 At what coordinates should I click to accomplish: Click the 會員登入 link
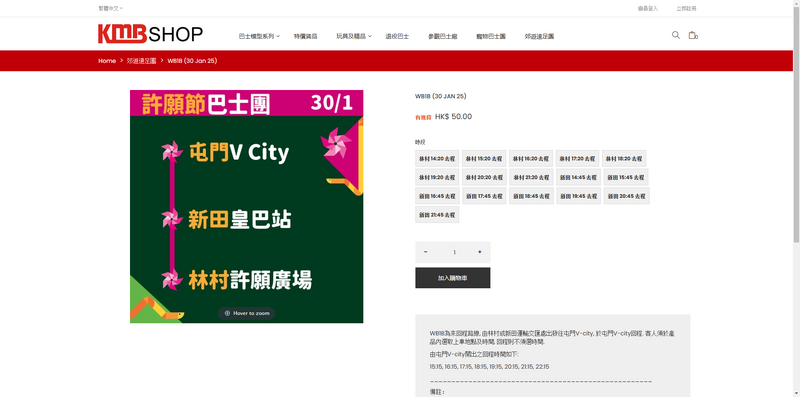pyautogui.click(x=648, y=8)
